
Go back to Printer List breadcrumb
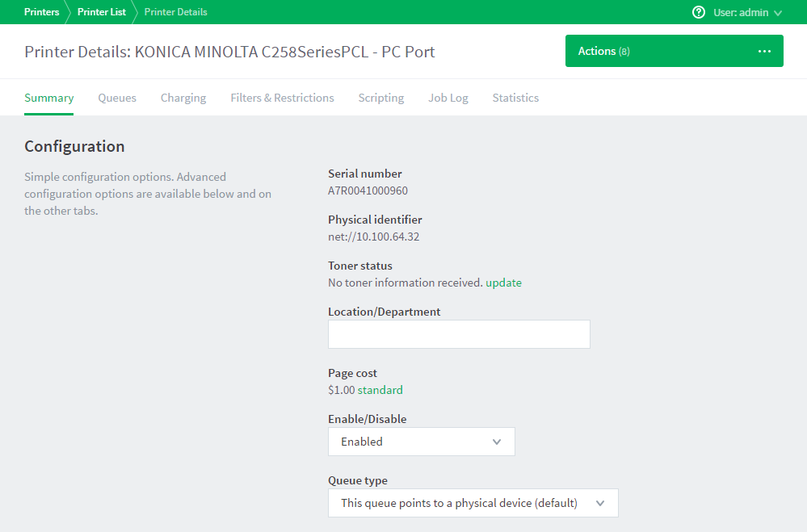tap(102, 12)
